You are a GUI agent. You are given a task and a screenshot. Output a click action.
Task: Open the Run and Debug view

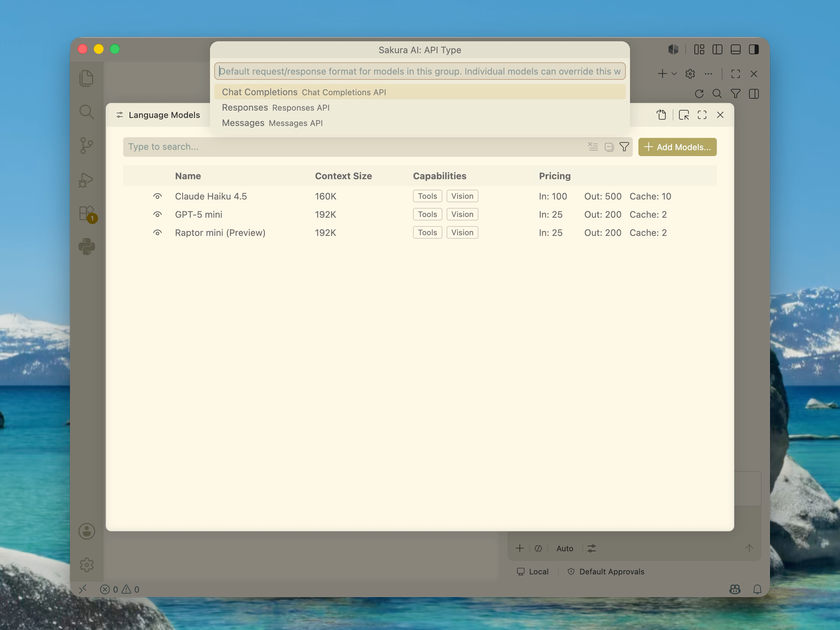pos(86,180)
